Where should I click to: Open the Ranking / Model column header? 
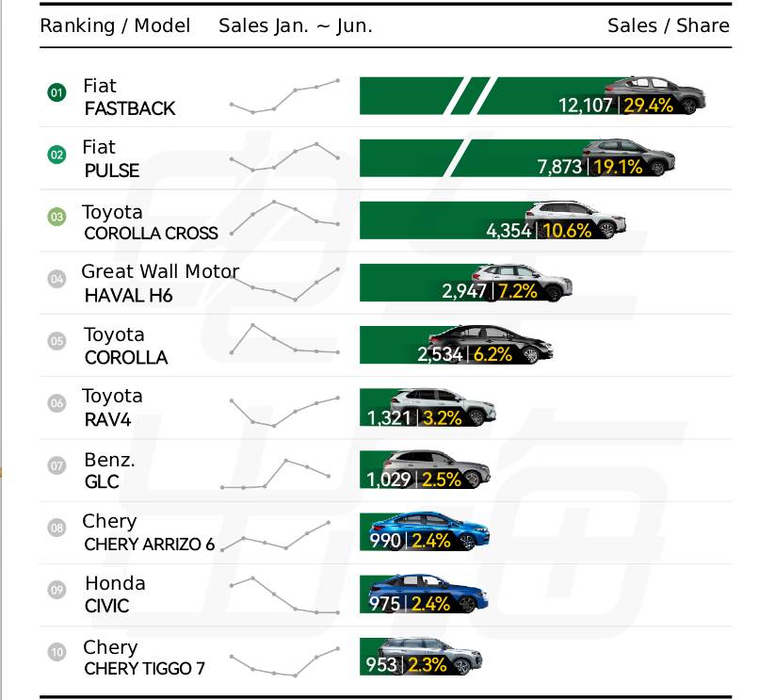click(115, 25)
